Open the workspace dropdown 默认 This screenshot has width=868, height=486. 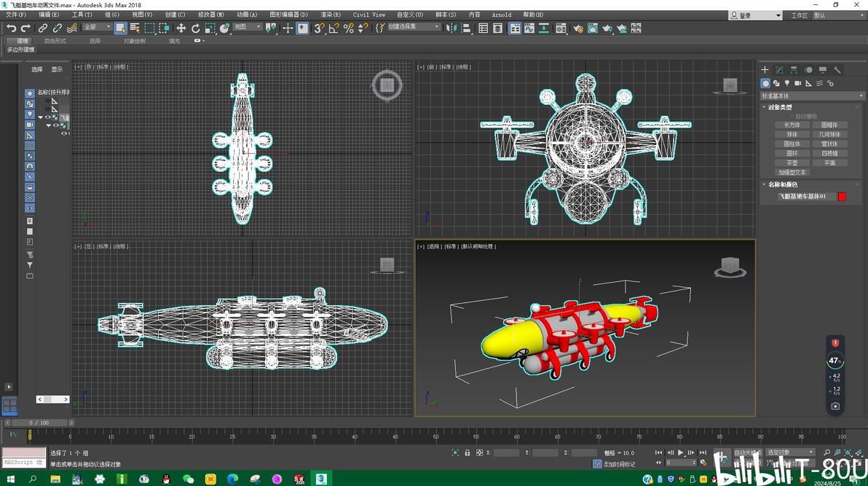[x=838, y=15]
